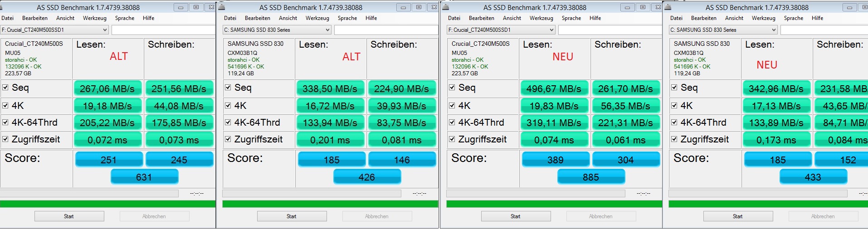Click the text field beside the Samsung dropdown, score 426 window
Screen dimensions: 868x230
(386, 29)
